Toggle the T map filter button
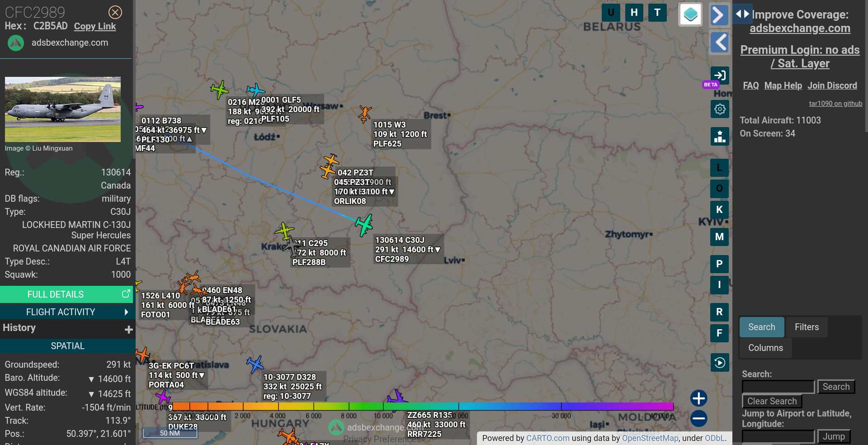The image size is (868, 445). pyautogui.click(x=657, y=13)
